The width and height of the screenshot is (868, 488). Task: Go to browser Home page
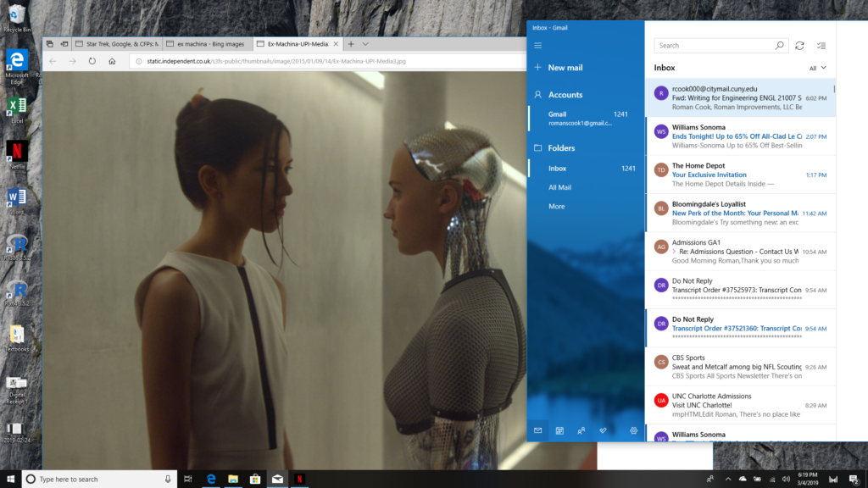pos(112,61)
